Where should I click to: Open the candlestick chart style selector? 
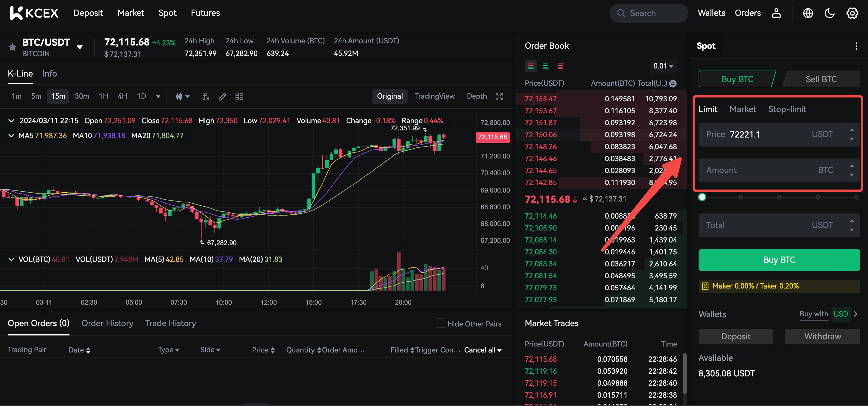pos(182,97)
